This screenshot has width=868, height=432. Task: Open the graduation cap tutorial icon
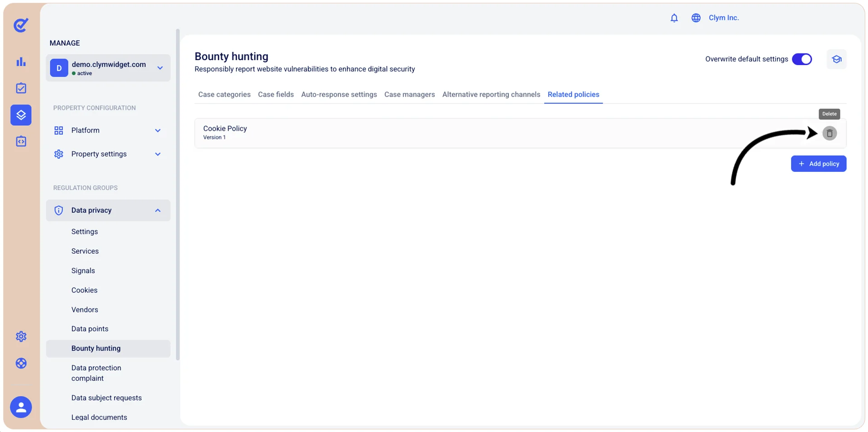[x=836, y=59]
